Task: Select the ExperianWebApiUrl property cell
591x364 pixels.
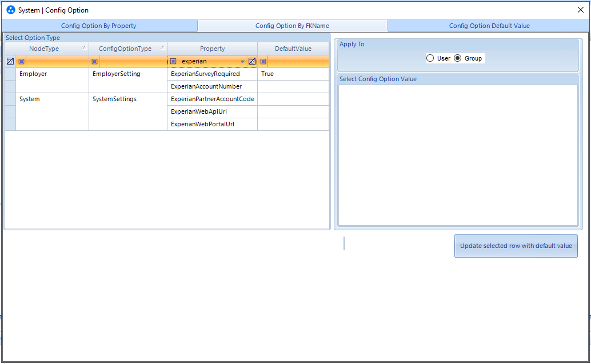Action: click(212, 111)
